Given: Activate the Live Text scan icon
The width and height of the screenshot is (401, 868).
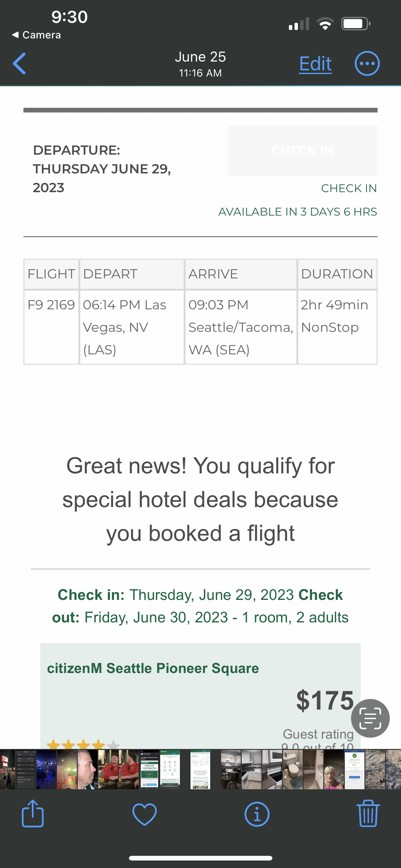Looking at the screenshot, I should tap(370, 718).
